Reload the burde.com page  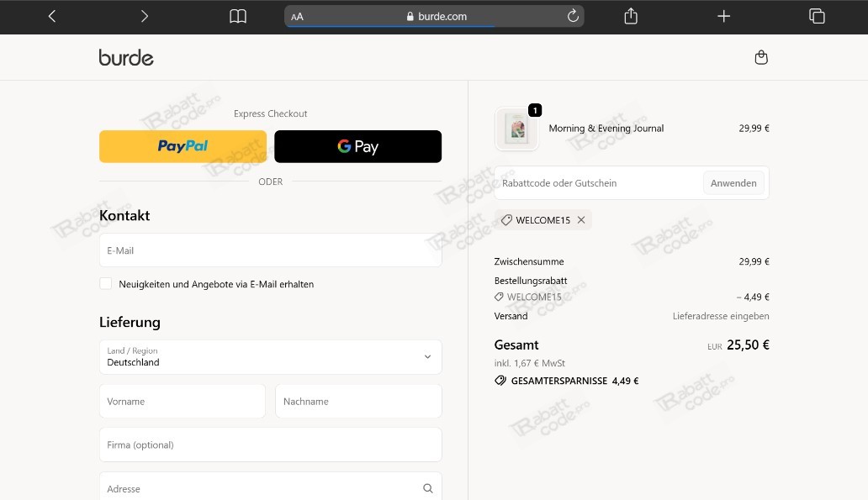click(x=573, y=16)
